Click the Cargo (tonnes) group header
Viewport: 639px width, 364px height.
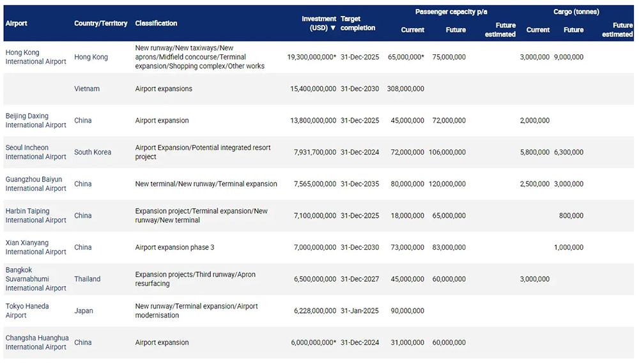coord(576,11)
